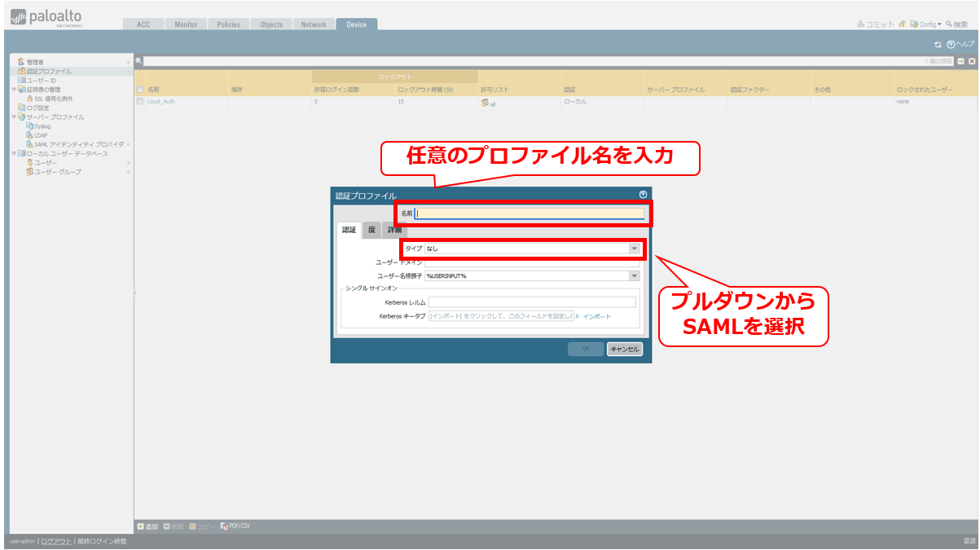980x550 pixels.
Task: Click the コピー copy button
Action: tap(202, 526)
